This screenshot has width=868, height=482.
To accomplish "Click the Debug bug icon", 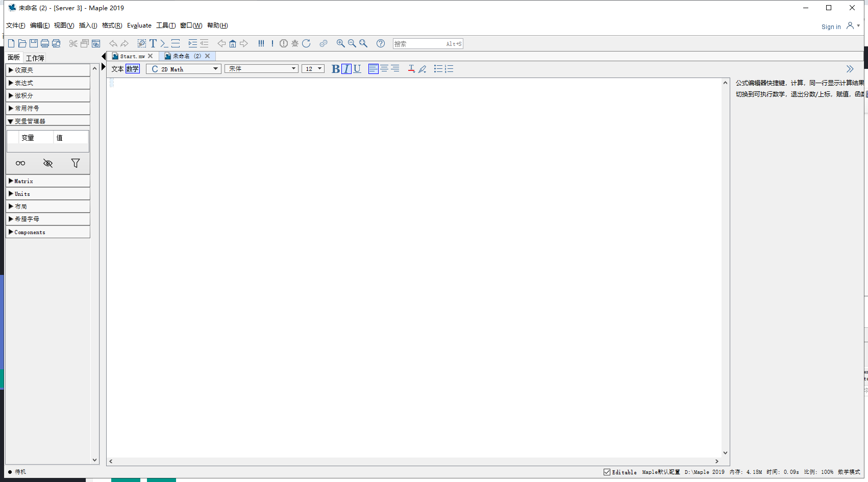I will [295, 43].
